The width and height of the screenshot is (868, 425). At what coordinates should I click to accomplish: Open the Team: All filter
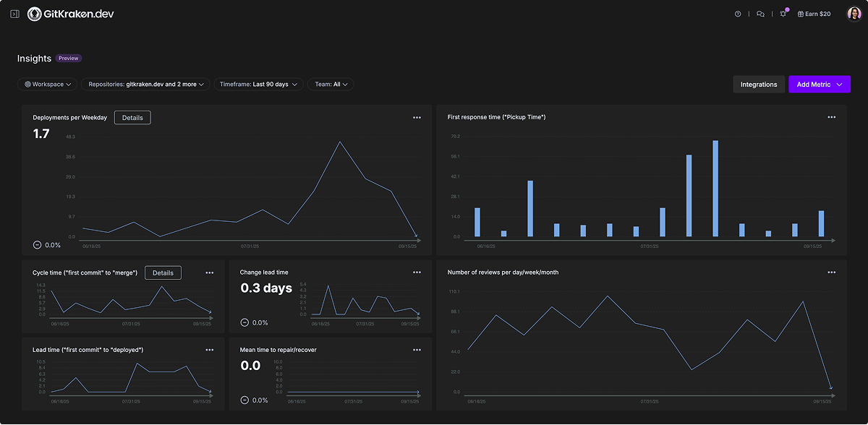331,85
